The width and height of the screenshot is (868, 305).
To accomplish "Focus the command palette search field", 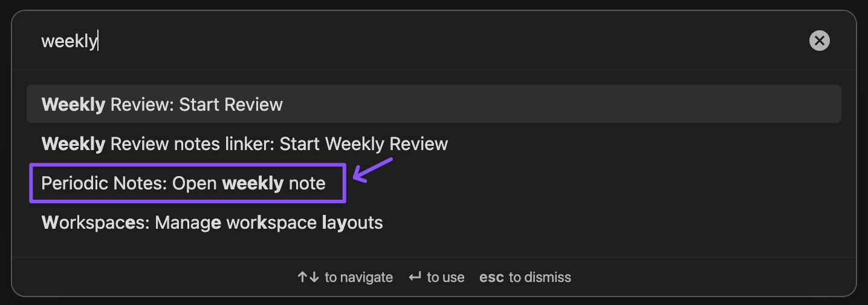I will click(423, 41).
